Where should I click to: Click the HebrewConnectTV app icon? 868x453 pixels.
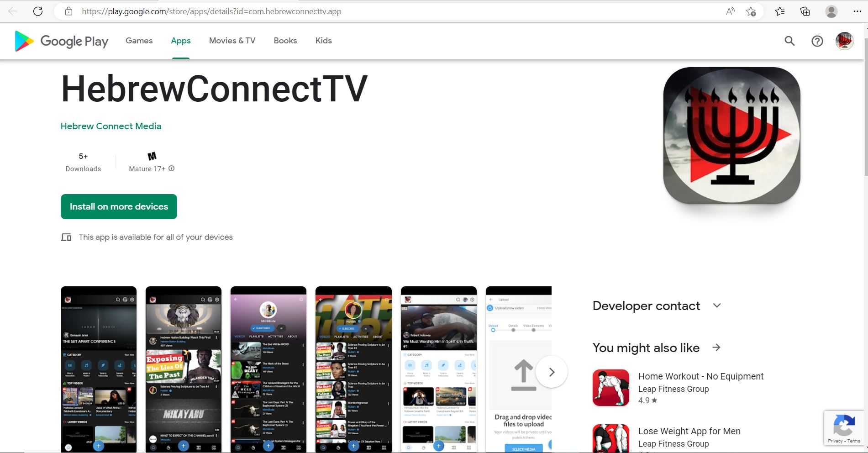point(731,136)
